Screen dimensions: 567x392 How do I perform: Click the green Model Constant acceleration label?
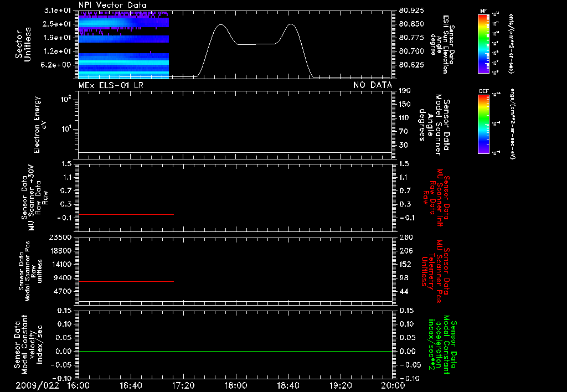[x=442, y=344]
